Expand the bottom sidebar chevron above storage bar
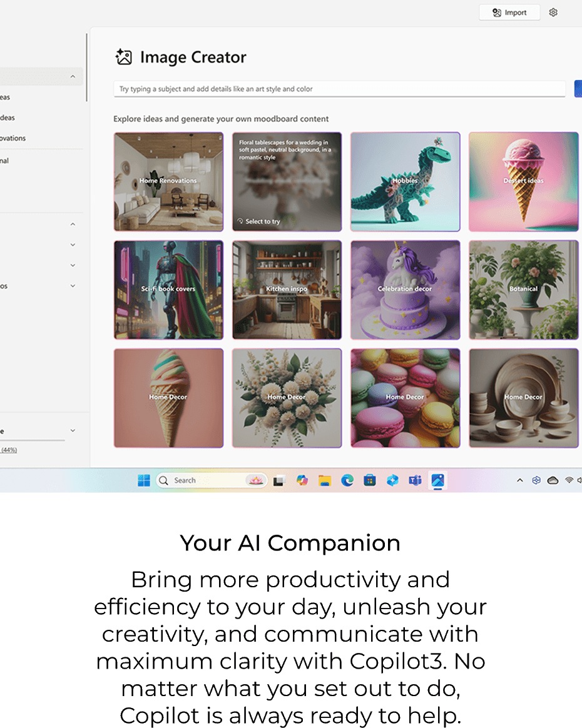This screenshot has height=728, width=582. (73, 431)
